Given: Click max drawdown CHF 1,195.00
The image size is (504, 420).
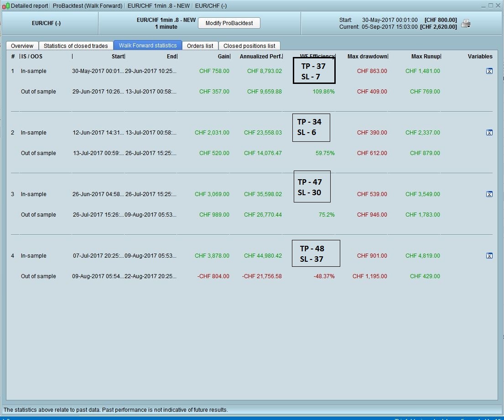Looking at the screenshot, I should click(369, 276).
